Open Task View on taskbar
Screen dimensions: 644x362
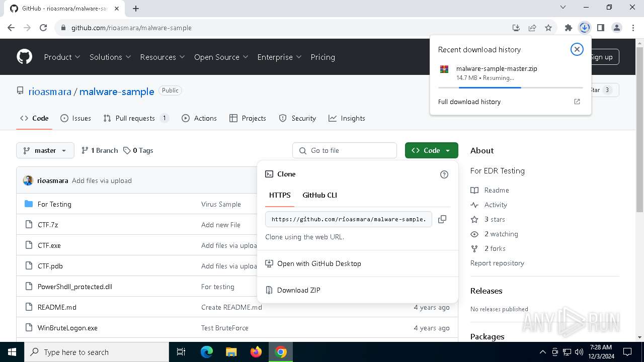pyautogui.click(x=181, y=352)
